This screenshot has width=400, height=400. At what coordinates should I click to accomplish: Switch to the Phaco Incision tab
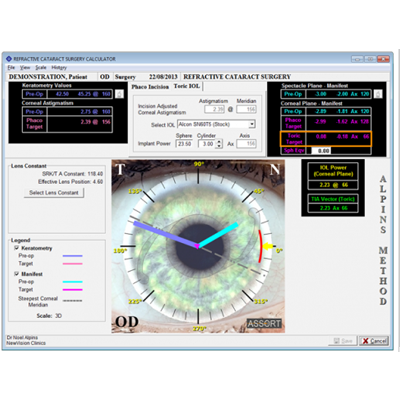[150, 87]
